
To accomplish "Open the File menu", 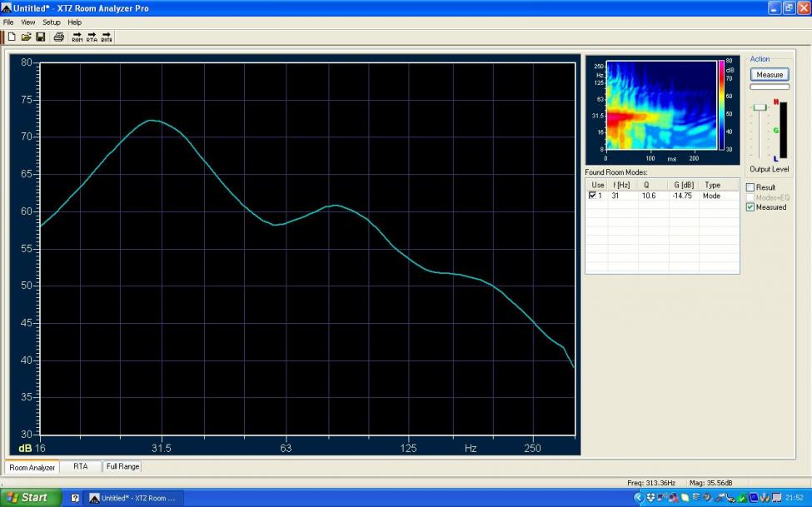I will pos(8,22).
